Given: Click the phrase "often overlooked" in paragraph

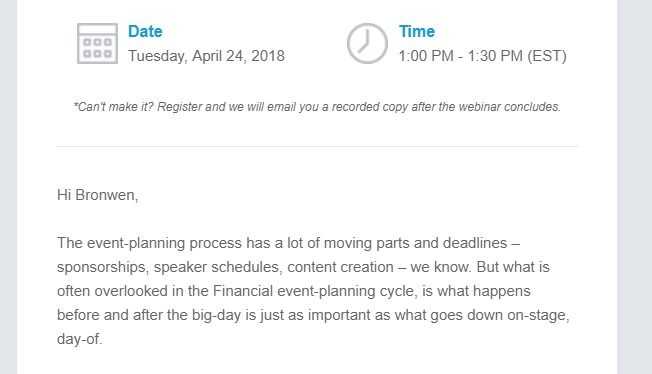Looking at the screenshot, I should click(112, 291).
